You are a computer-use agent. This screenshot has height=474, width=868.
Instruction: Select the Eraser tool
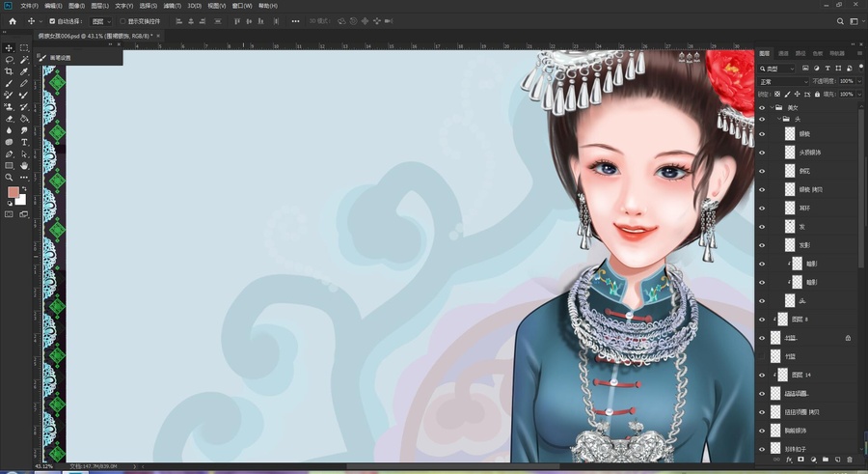click(9, 119)
